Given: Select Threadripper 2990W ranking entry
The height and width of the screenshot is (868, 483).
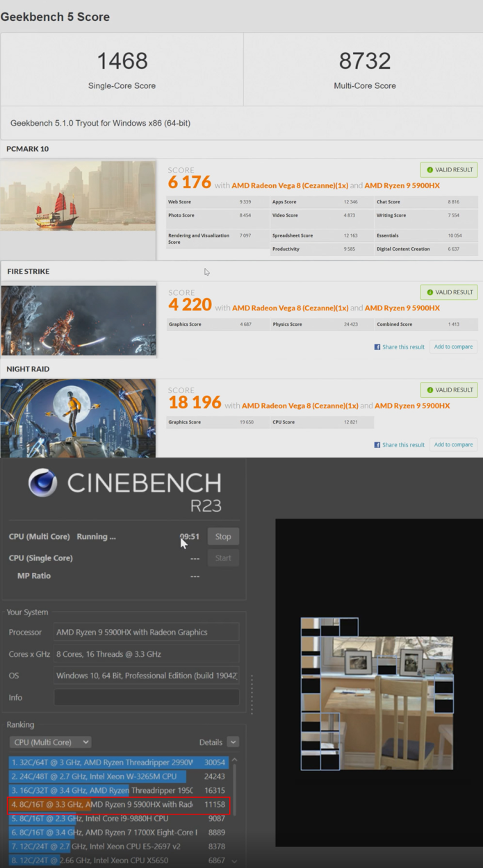Looking at the screenshot, I should tap(120, 762).
